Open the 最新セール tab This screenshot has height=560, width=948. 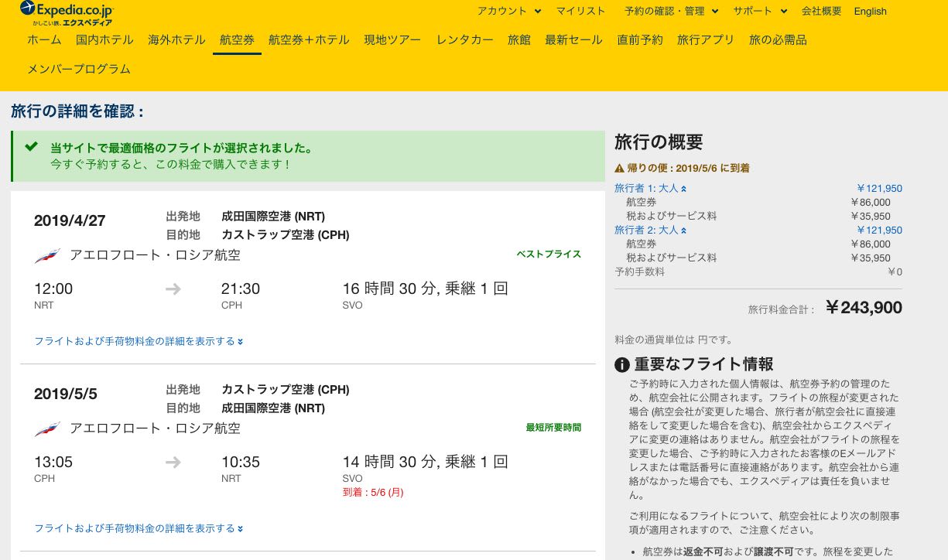point(573,39)
